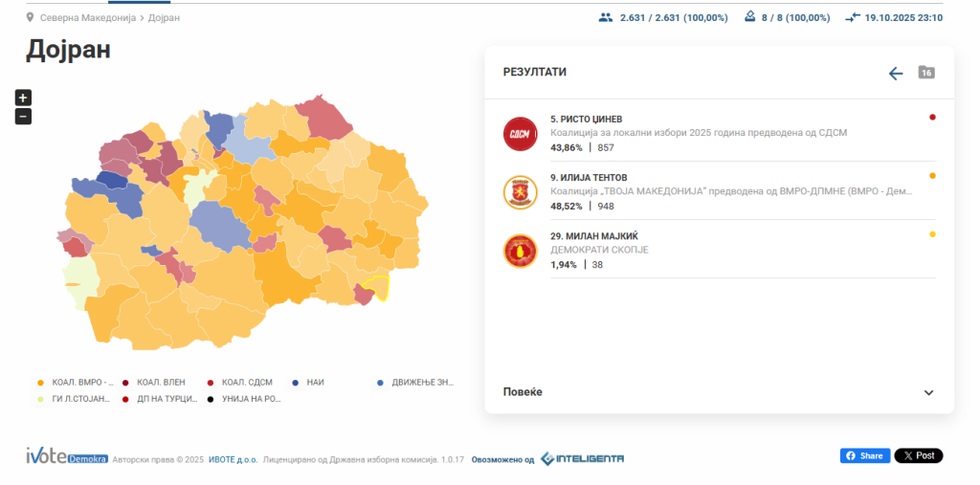Go back using the arrow in Резултати panel

(x=896, y=74)
